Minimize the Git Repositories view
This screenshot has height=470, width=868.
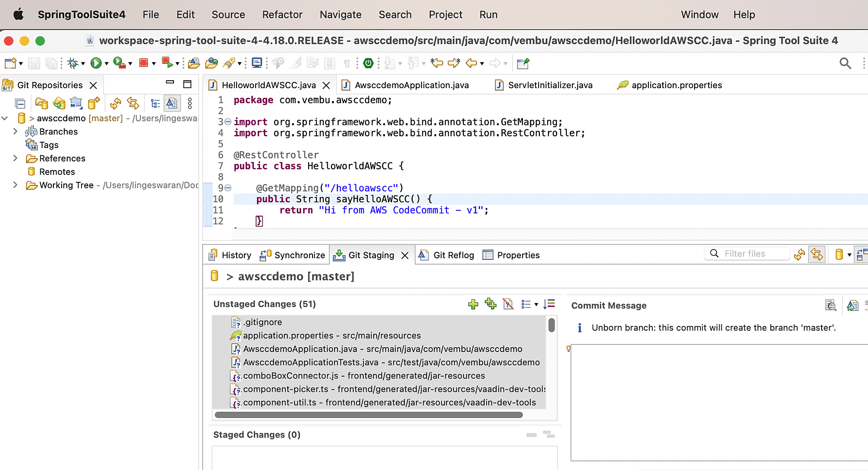[170, 82]
